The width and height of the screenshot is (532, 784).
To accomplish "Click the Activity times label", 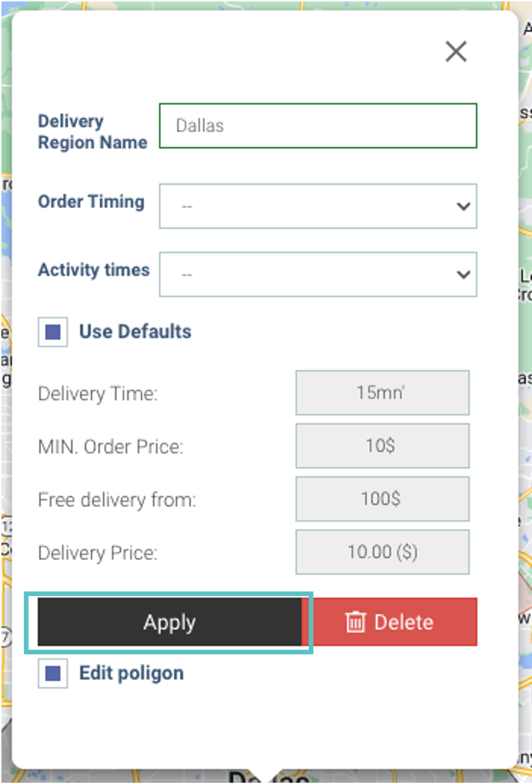I will 94,270.
